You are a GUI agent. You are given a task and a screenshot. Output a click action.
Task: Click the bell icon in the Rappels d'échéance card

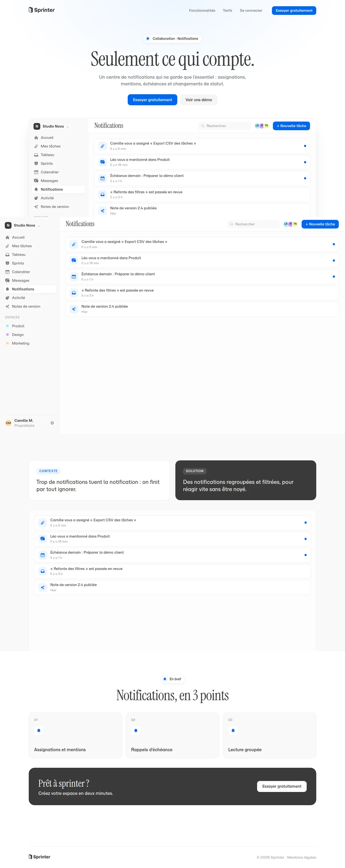pyautogui.click(x=136, y=730)
